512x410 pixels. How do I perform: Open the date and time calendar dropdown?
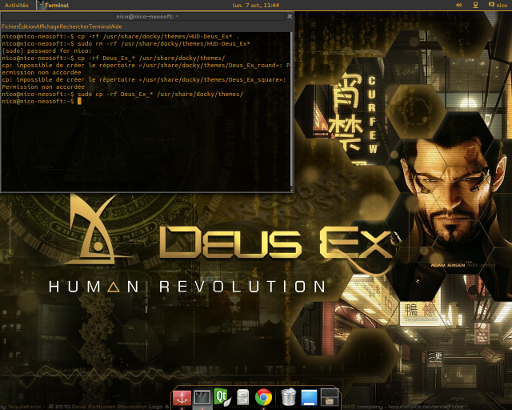point(256,5)
